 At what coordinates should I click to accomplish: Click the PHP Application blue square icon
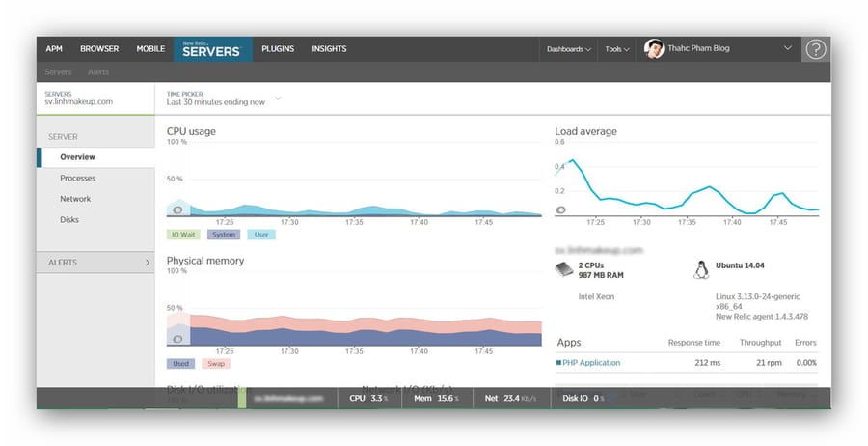pyautogui.click(x=558, y=363)
